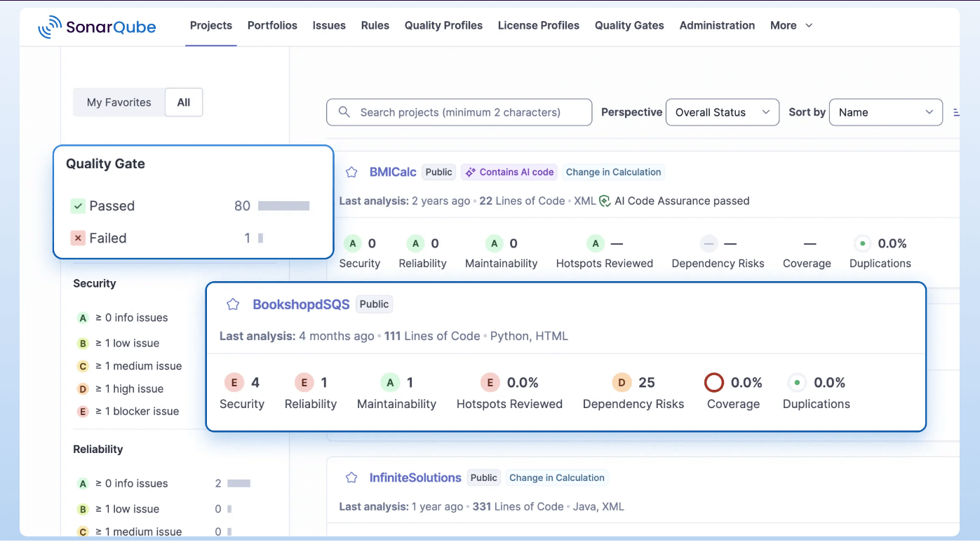Viewport: 980px width, 542px height.
Task: Select the All projects toggle
Action: click(x=184, y=102)
